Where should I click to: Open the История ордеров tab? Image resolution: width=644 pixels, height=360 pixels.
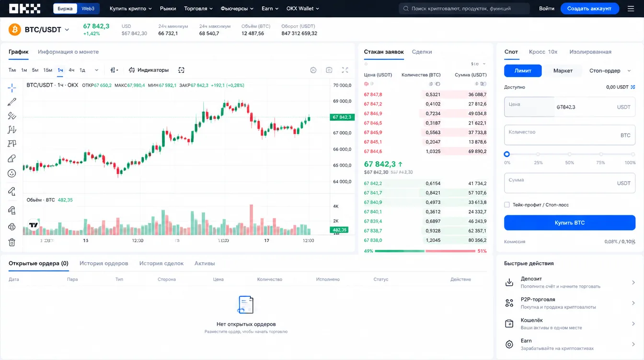(104, 263)
